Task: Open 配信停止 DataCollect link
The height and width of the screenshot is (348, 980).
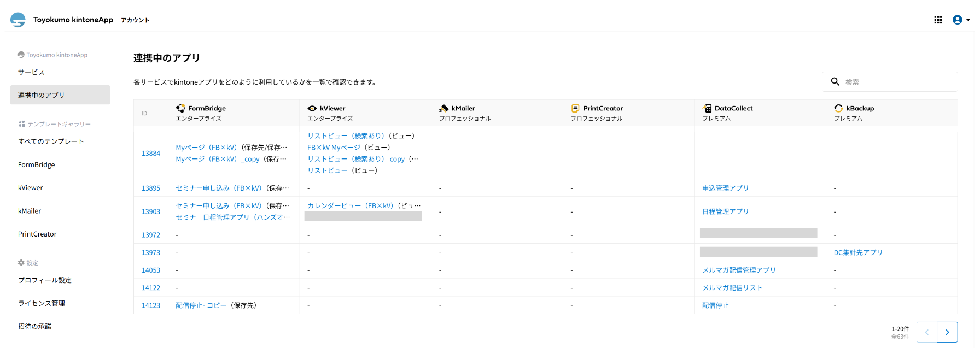Action: point(715,305)
